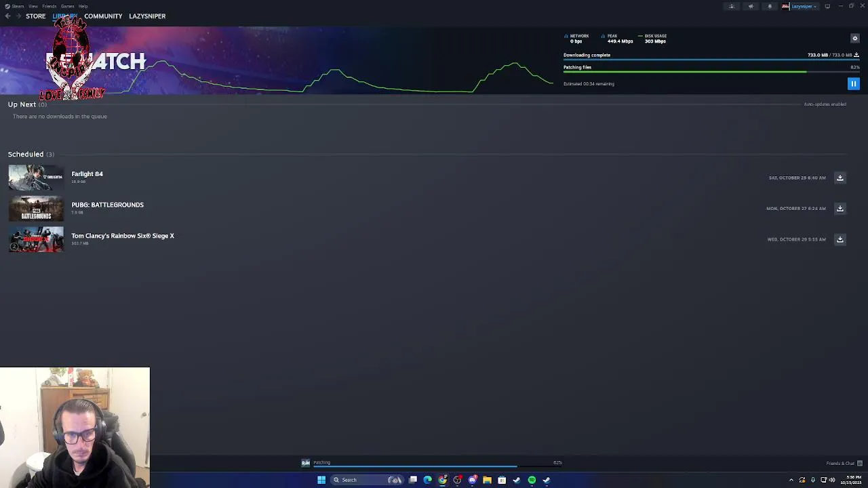Open Microsoft Edge from the taskbar

pyautogui.click(x=427, y=480)
